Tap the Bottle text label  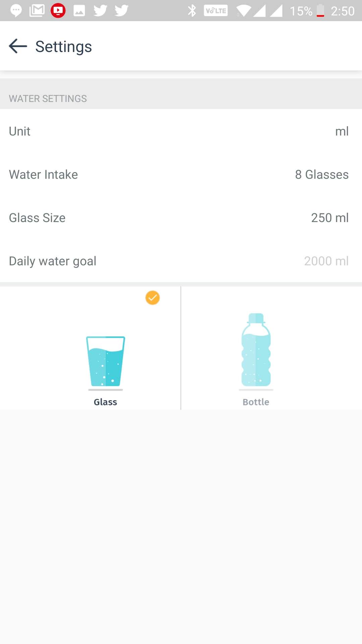tap(256, 402)
